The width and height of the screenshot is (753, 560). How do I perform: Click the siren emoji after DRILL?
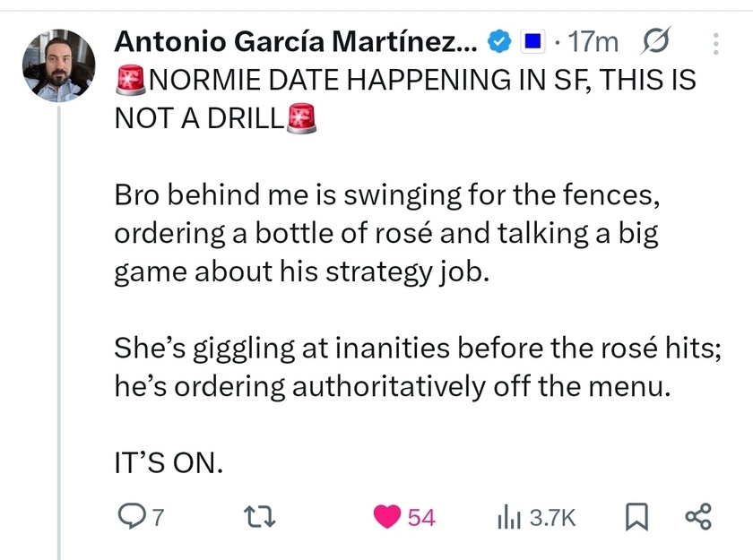[301, 119]
